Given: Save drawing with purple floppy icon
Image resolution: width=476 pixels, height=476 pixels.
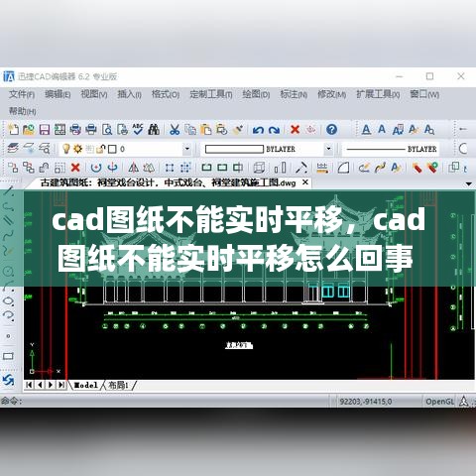Looking at the screenshot, I should click(x=45, y=129).
